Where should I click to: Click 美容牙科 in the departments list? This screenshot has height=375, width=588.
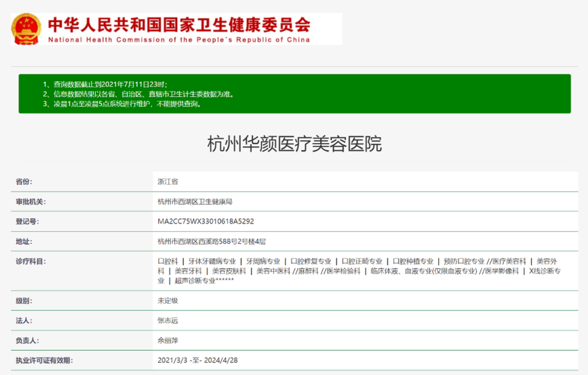188,271
